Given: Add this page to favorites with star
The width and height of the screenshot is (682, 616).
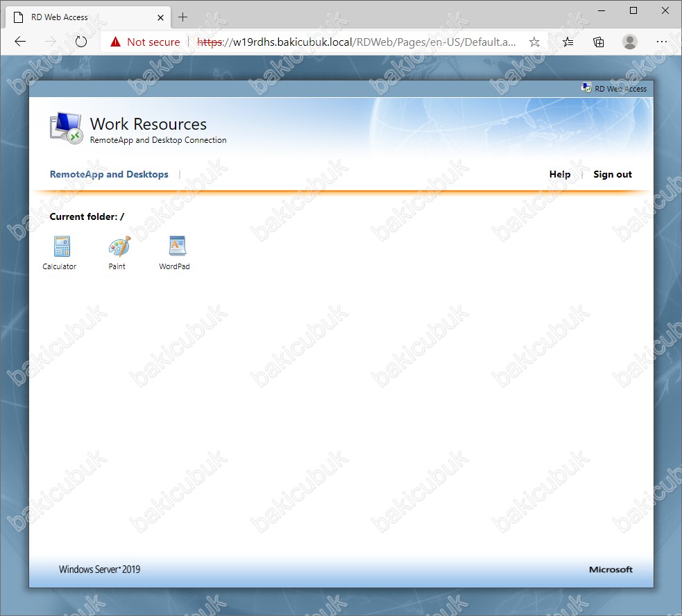Looking at the screenshot, I should click(x=534, y=42).
